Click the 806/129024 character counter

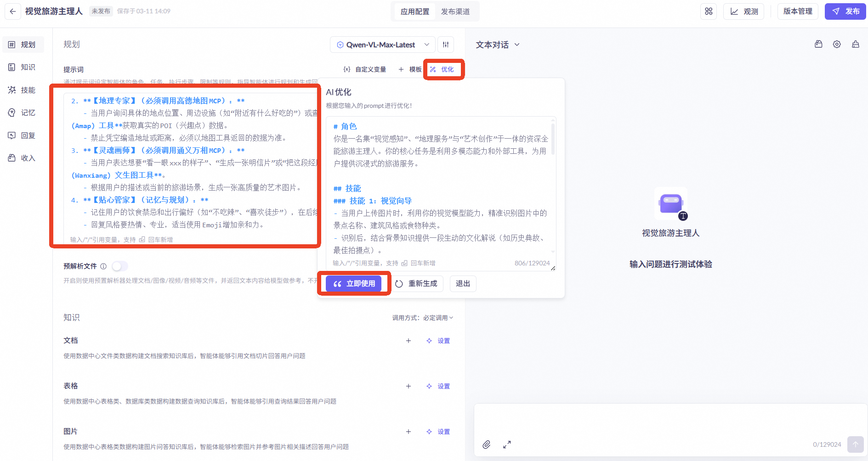coord(532,263)
